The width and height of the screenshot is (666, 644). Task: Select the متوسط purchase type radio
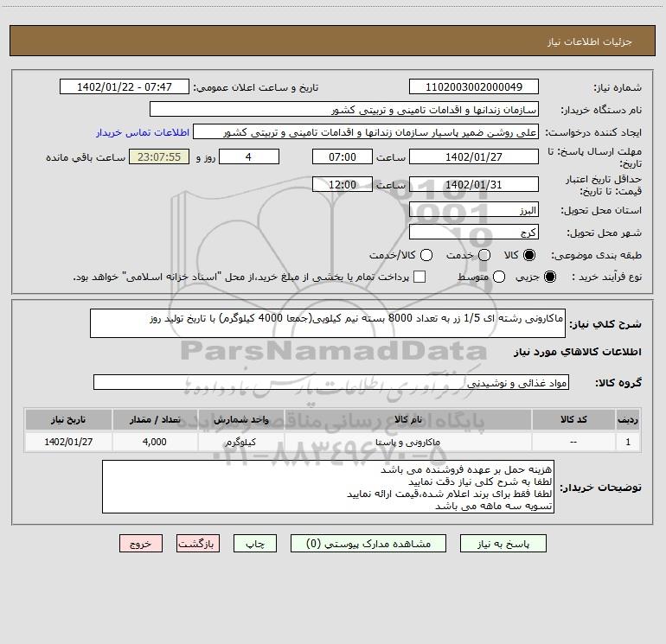499,277
